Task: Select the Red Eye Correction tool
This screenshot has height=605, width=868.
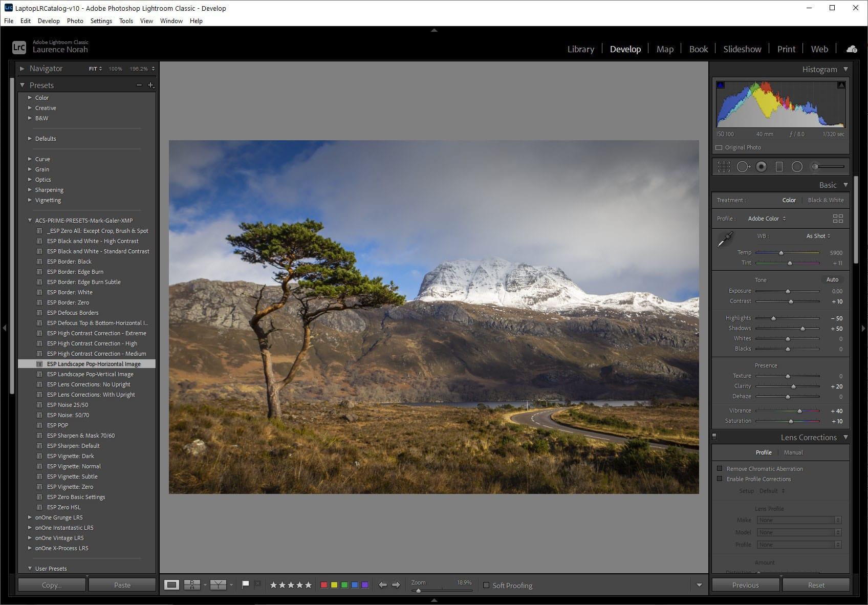Action: pyautogui.click(x=761, y=166)
